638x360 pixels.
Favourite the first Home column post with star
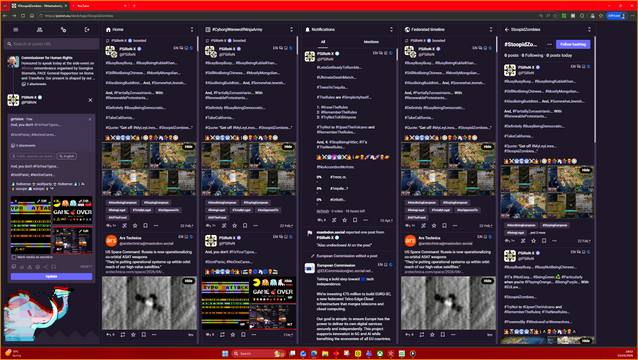[135, 225]
